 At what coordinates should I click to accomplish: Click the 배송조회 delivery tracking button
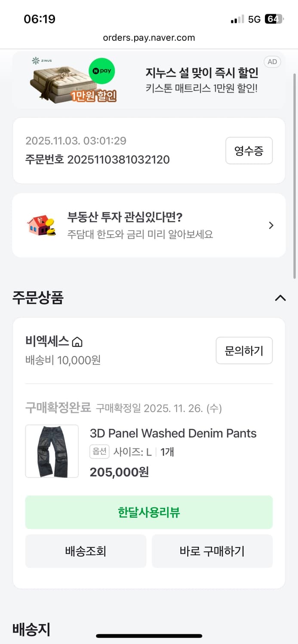click(x=86, y=551)
